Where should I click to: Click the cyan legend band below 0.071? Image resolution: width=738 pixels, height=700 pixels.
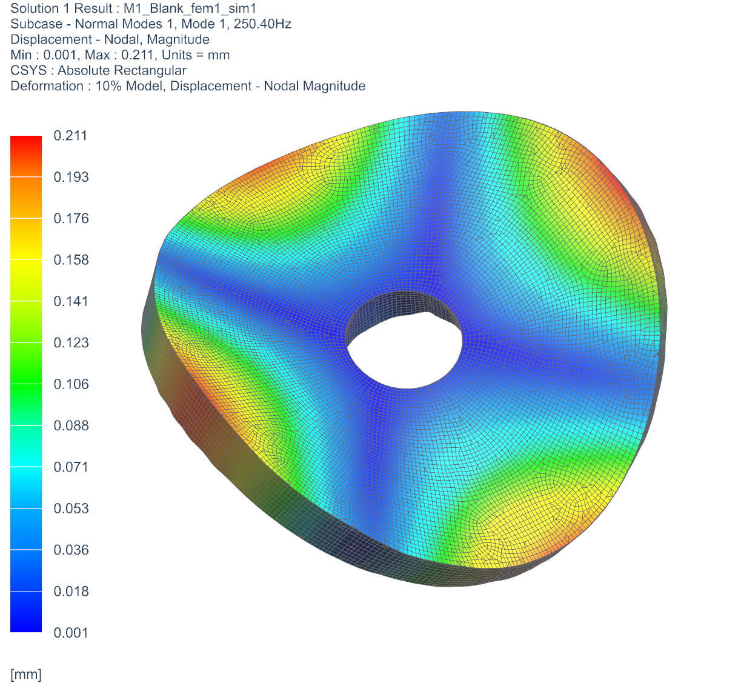(26, 487)
